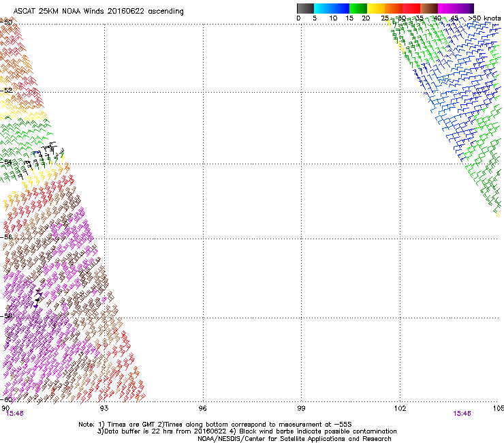Click the red 30-35 knots color bar segment
Image resolution: width=504 pixels, height=443 pixels.
point(411,8)
